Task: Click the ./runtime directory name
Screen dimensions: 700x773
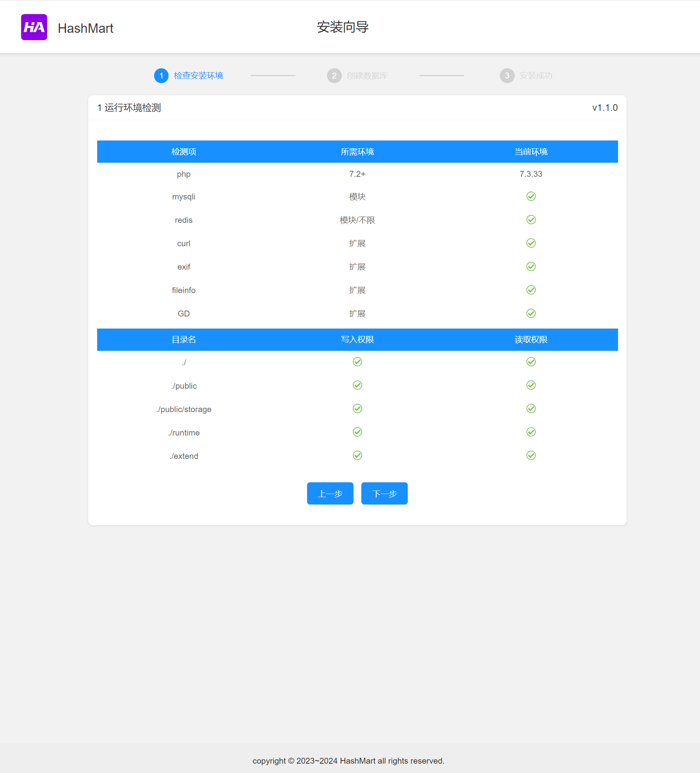Action: (184, 433)
